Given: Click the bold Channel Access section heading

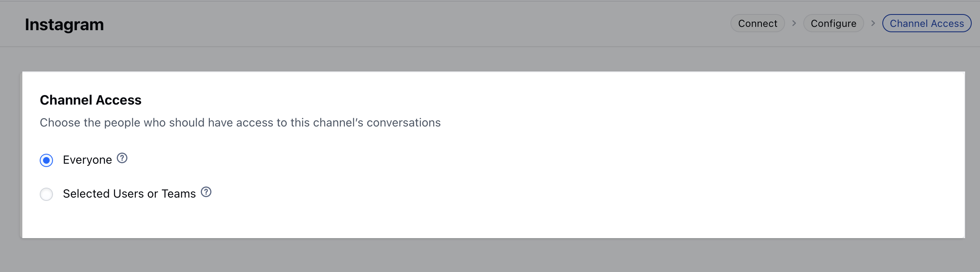Looking at the screenshot, I should pos(91,100).
